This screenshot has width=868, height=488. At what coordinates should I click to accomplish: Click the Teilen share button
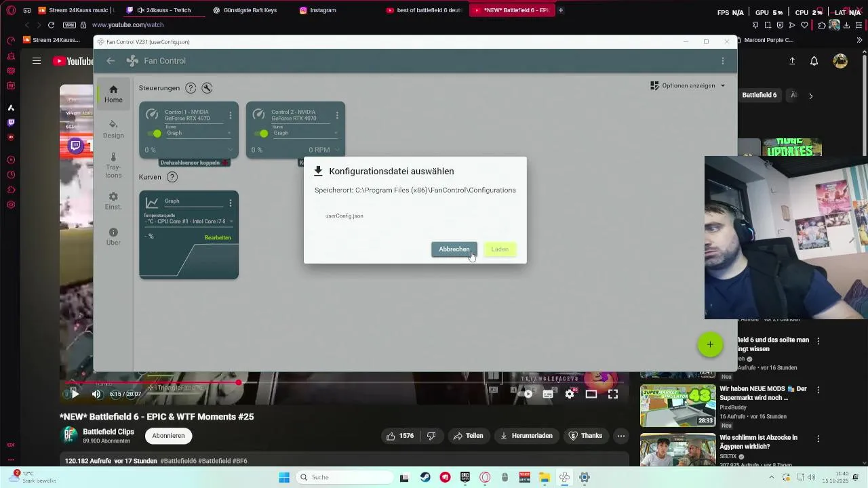click(469, 436)
